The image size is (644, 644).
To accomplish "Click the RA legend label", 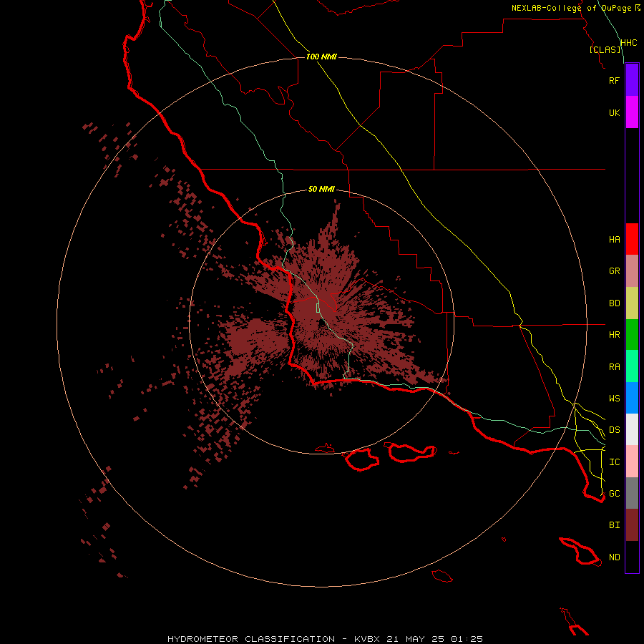I will pyautogui.click(x=614, y=367).
